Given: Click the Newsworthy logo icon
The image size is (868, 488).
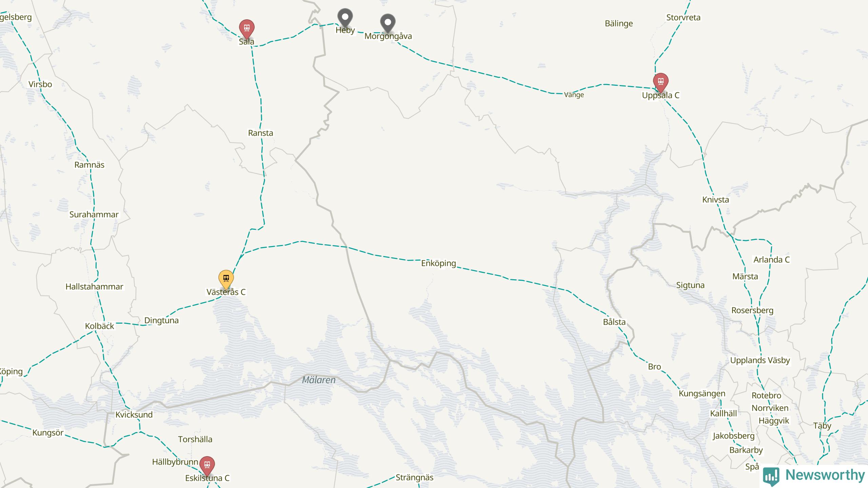Looking at the screenshot, I should (x=771, y=476).
